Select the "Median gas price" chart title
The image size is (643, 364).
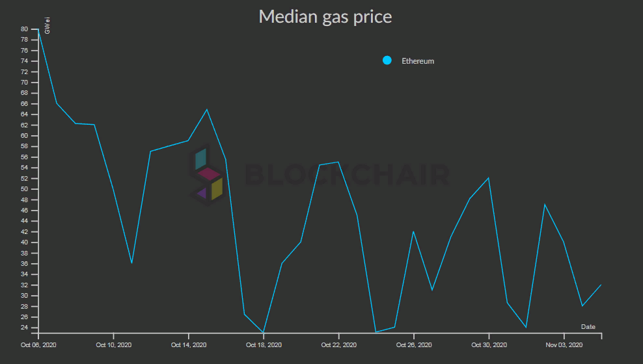click(325, 16)
